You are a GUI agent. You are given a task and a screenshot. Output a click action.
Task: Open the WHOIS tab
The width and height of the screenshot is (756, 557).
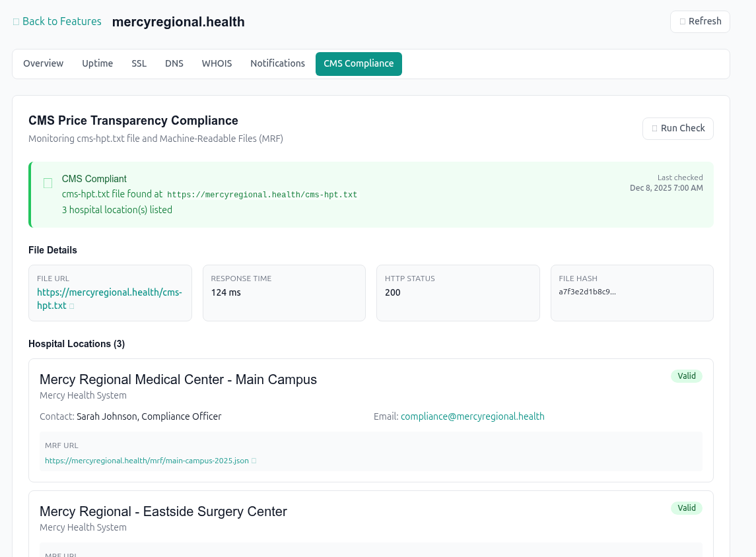[x=217, y=63]
